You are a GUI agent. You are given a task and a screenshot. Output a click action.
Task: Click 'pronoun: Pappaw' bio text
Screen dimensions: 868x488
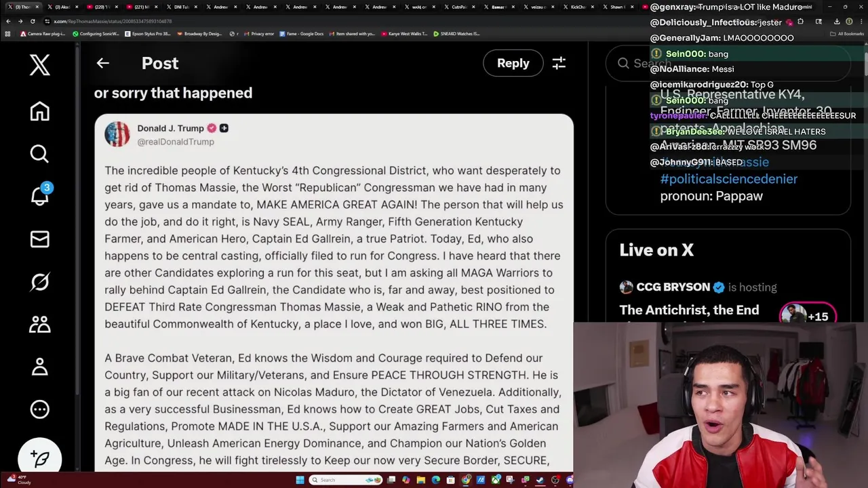711,196
